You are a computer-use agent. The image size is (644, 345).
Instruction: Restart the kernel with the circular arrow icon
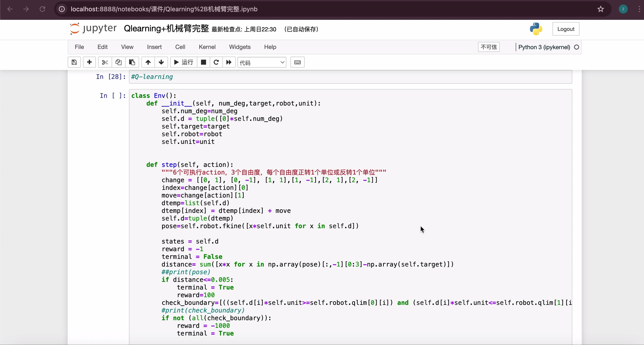pos(216,62)
